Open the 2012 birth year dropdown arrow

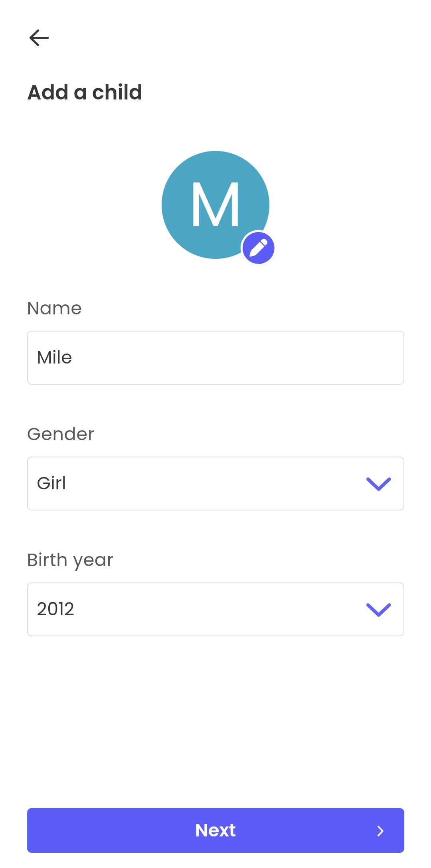point(379,609)
